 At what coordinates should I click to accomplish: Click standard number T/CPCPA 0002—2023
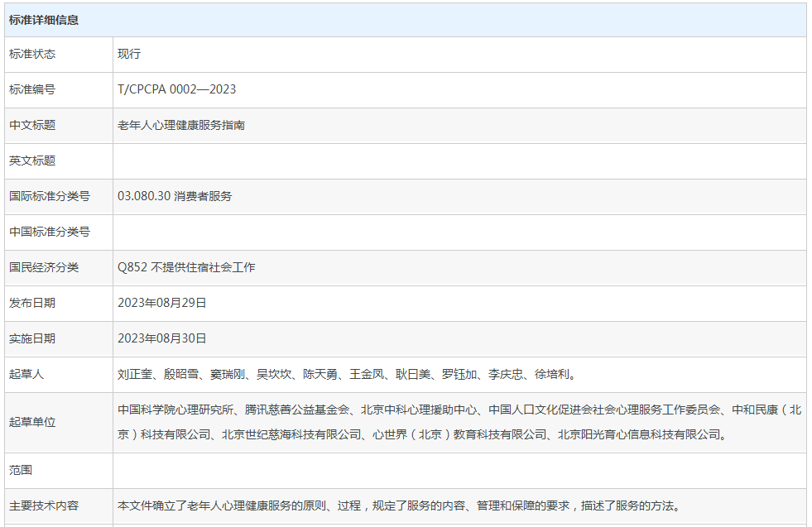click(177, 89)
